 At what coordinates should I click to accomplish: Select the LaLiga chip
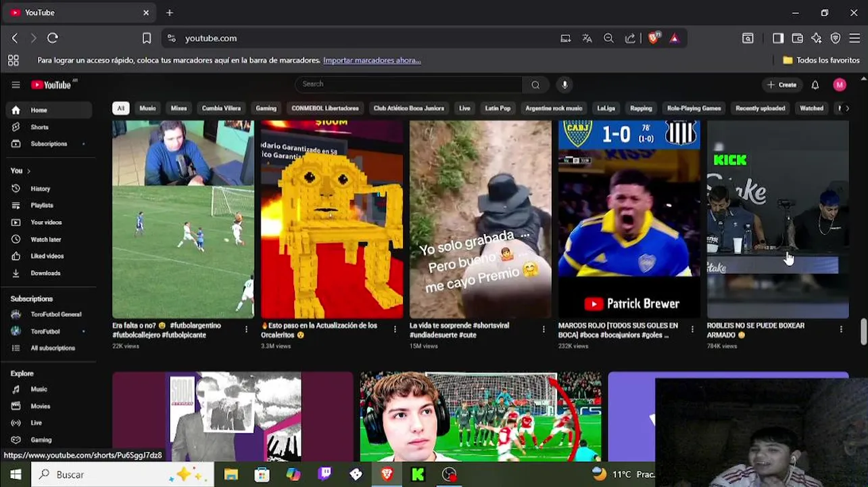(606, 108)
